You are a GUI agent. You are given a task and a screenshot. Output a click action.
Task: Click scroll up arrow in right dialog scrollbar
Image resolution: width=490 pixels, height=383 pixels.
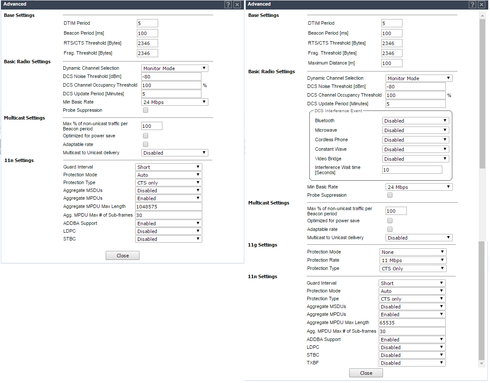click(482, 15)
